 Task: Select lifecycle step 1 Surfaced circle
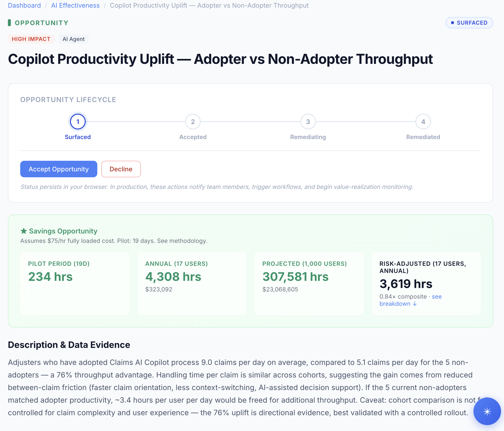78,122
